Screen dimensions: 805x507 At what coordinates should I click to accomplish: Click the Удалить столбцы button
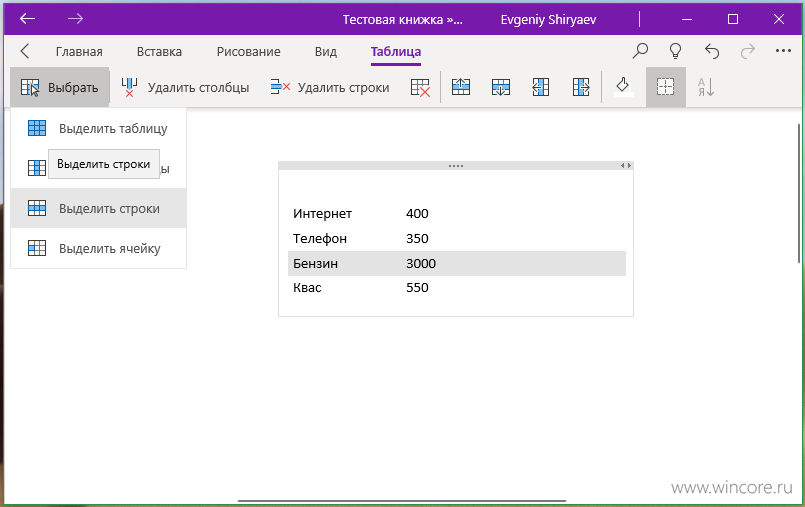185,87
